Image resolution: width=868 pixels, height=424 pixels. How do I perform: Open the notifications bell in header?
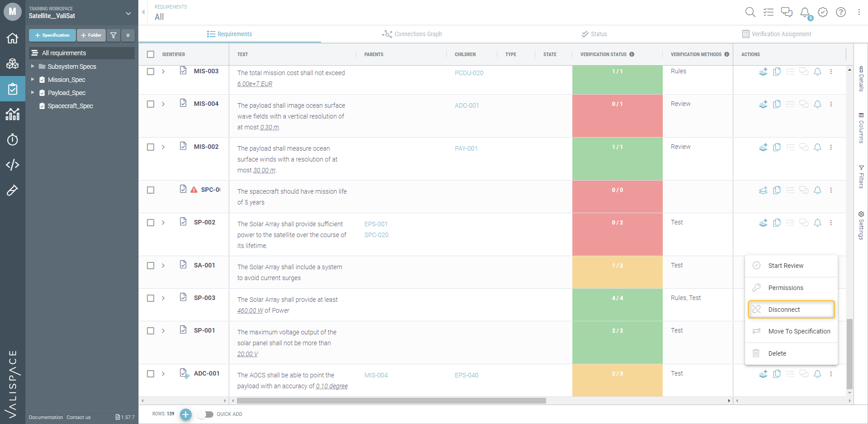[x=805, y=12]
